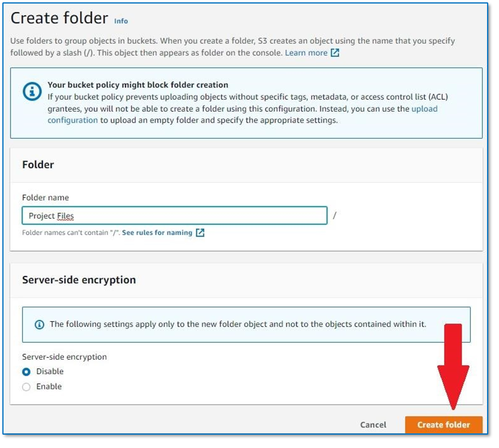The image size is (499, 448).
Task: Select the Enable encryption radio button
Action: [26, 387]
